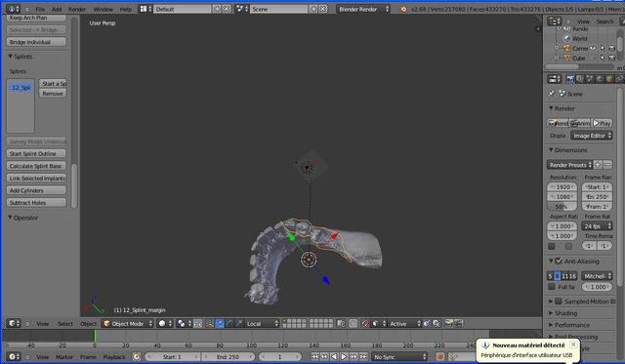Open the Blender Render engine dropdown
The image size is (625, 364).
coord(363,9)
